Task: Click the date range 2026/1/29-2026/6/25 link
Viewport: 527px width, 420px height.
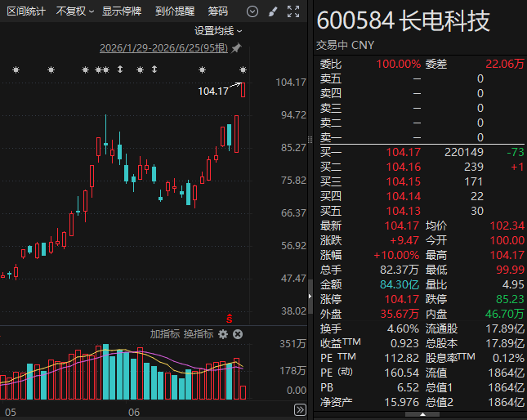Action: pyautogui.click(x=163, y=48)
